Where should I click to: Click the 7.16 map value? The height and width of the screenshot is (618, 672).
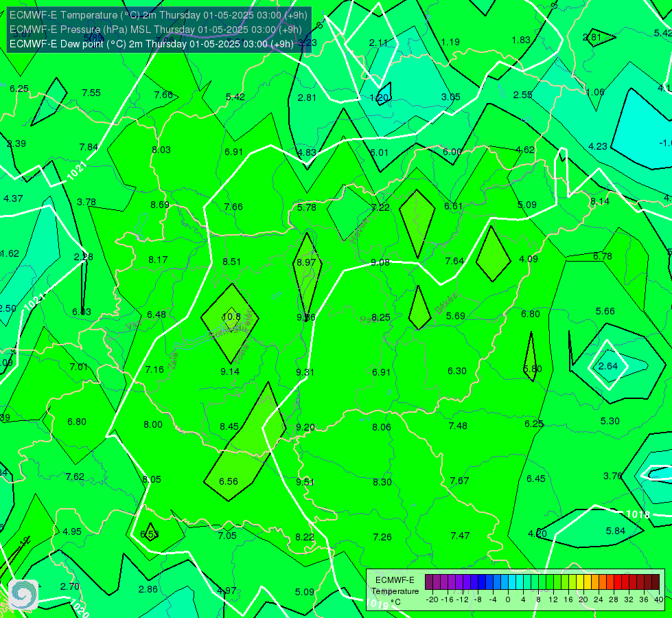(154, 369)
